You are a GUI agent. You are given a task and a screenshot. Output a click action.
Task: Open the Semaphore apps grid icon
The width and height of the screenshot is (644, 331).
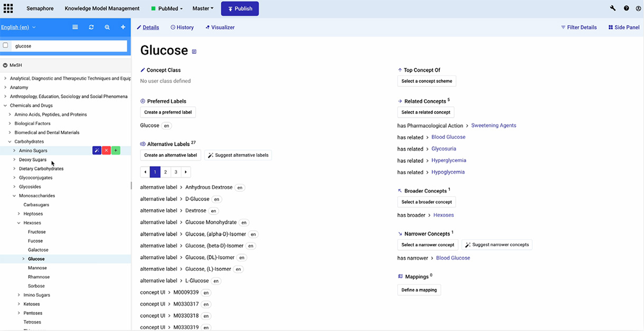click(7, 8)
